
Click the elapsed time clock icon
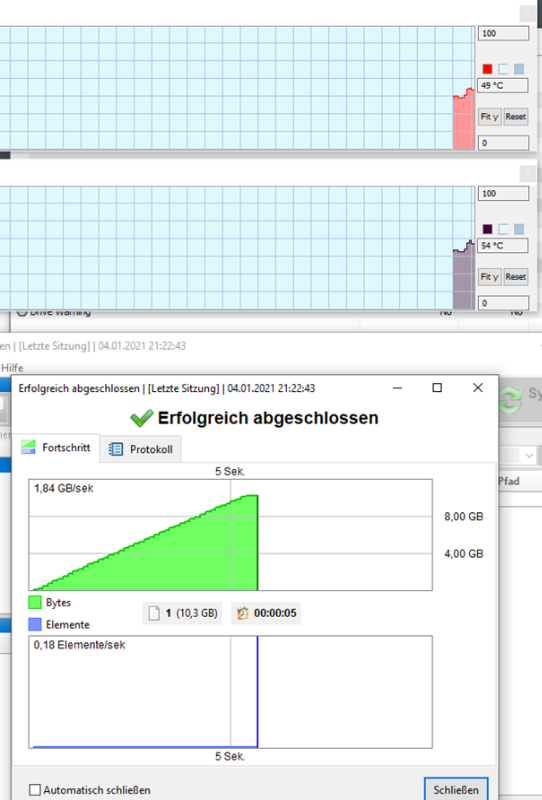click(x=243, y=613)
